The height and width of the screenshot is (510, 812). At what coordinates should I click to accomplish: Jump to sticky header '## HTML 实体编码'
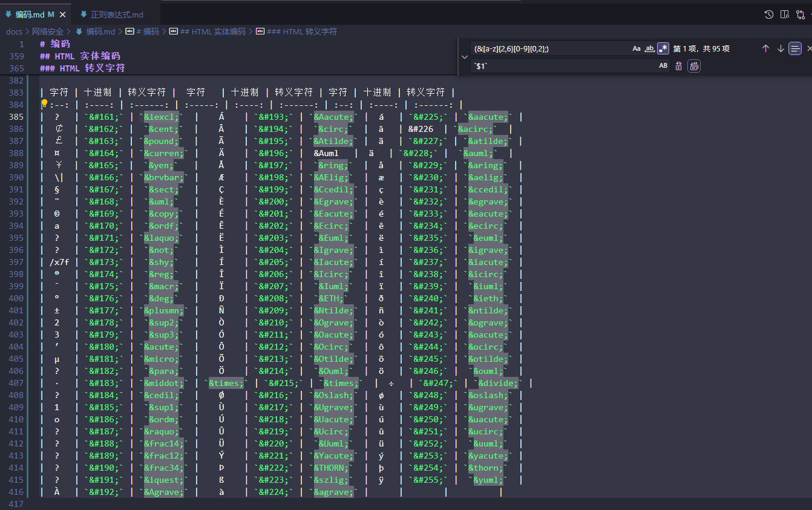tap(80, 56)
